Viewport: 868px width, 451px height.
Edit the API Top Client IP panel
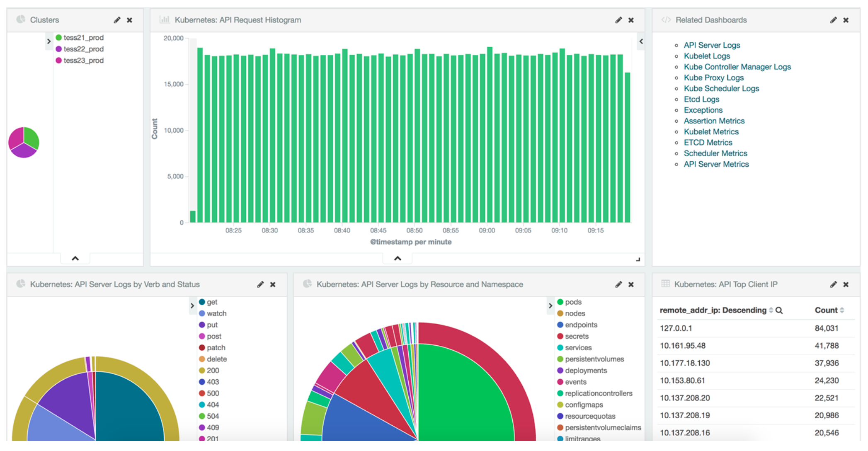833,284
